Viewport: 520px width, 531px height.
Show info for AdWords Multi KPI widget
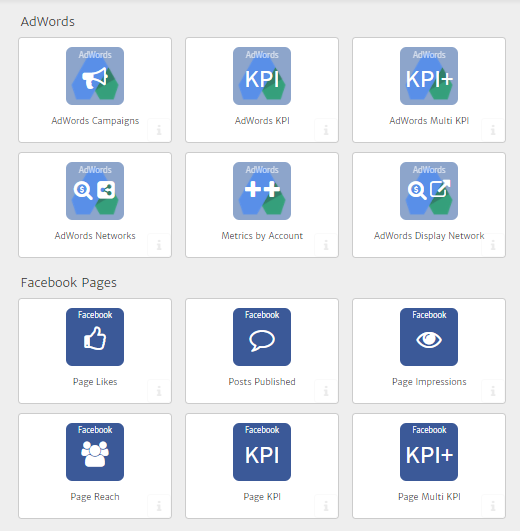pos(493,130)
